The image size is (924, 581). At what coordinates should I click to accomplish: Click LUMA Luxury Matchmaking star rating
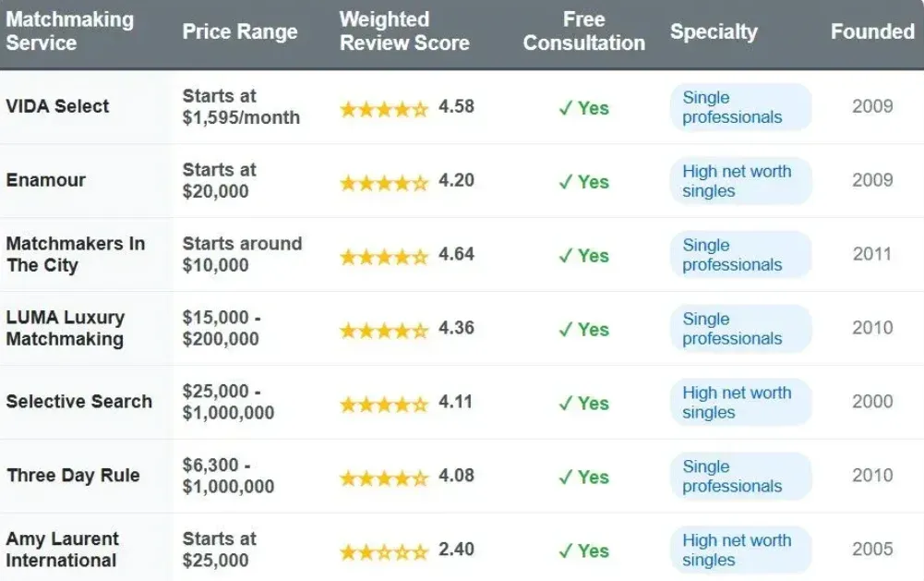point(384,330)
